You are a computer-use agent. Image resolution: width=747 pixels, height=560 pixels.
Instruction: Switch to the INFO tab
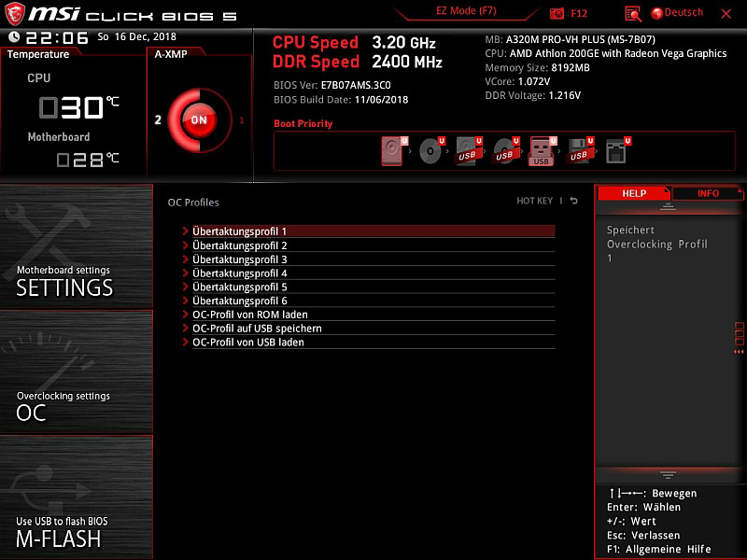click(708, 193)
